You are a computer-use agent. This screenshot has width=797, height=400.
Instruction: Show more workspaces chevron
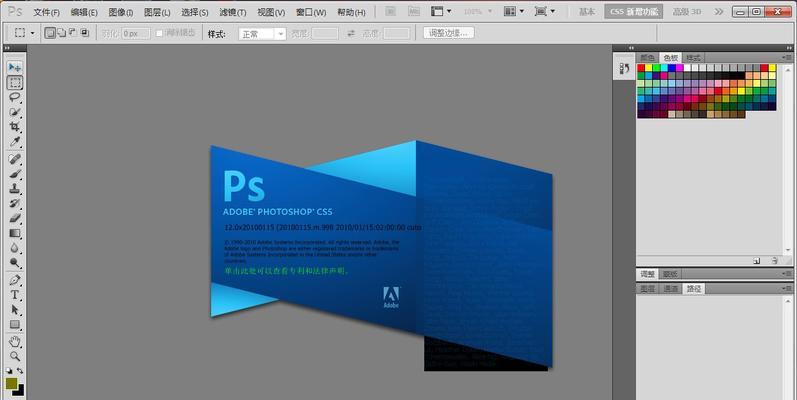pos(718,11)
